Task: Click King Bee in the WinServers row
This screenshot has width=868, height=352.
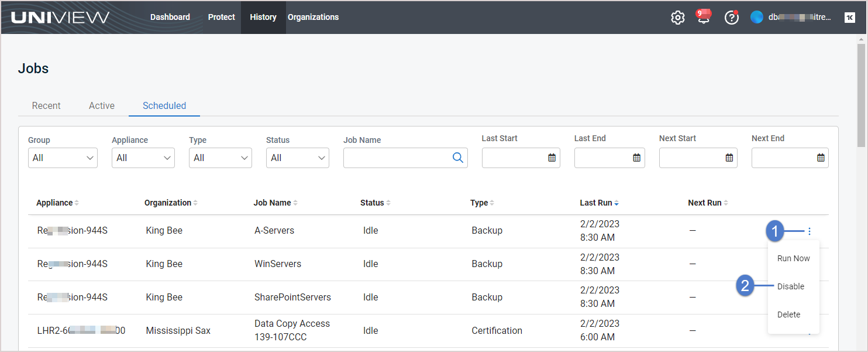Action: pos(164,264)
